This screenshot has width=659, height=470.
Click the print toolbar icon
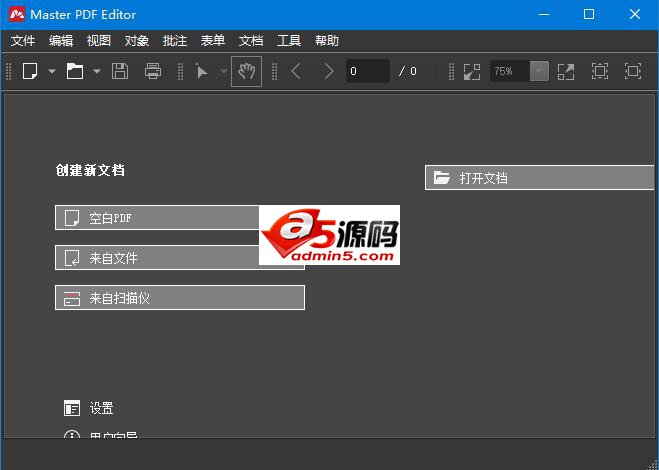point(153,71)
